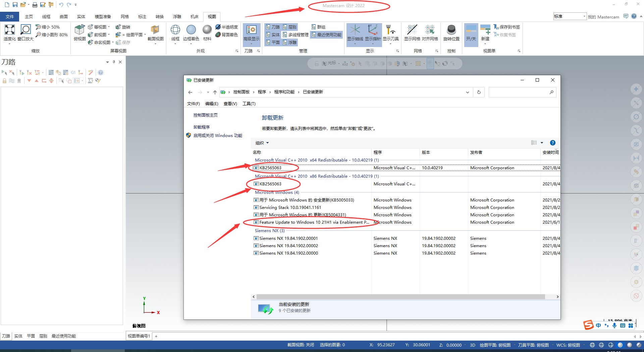Switch to the Home (主页) ribbon tab

(29, 16)
